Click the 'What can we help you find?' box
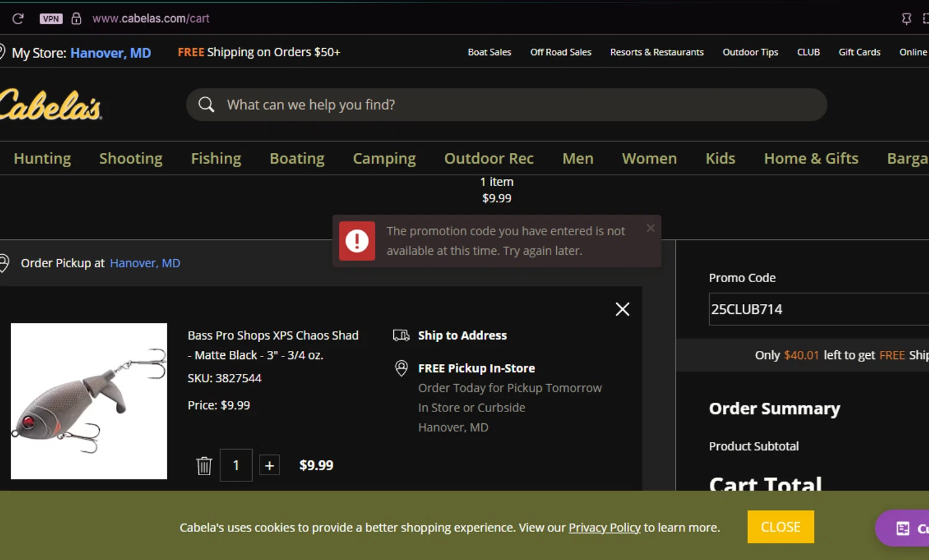 point(506,105)
